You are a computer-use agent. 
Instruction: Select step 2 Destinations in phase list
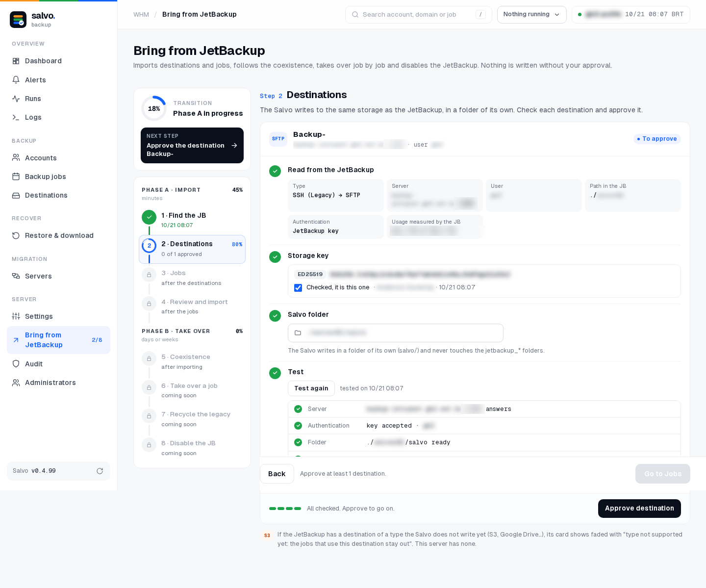coord(192,249)
